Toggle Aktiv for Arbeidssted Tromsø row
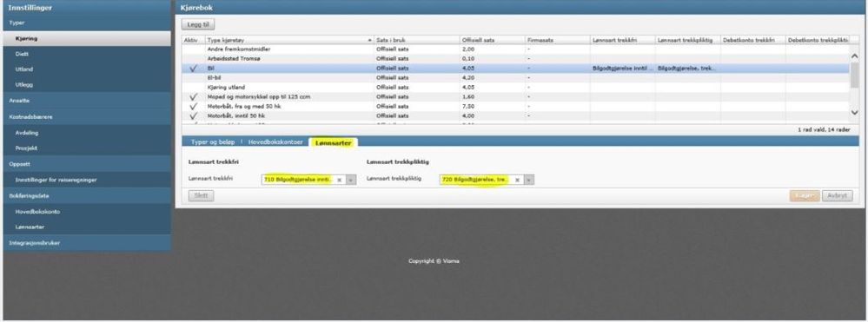The image size is (868, 322). point(194,59)
